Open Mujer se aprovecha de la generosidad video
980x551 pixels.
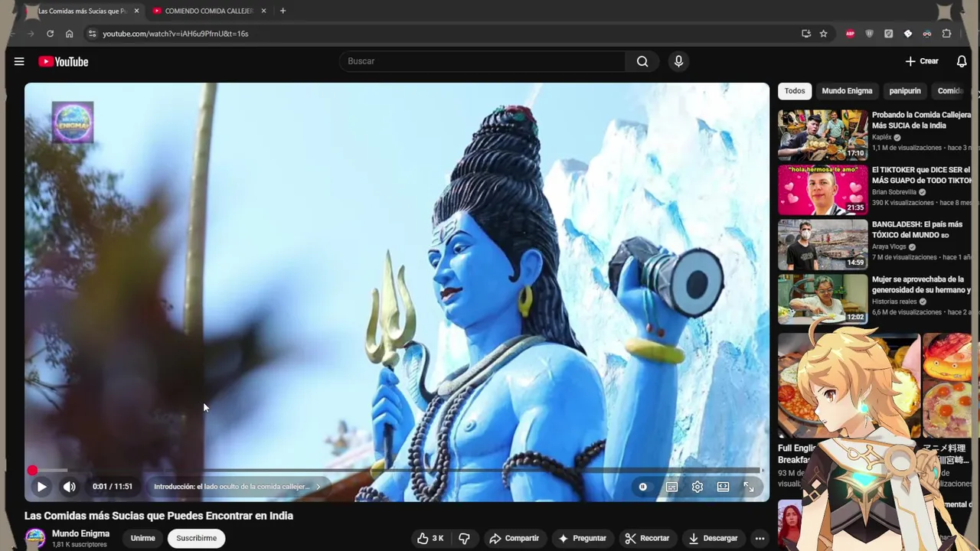(823, 299)
